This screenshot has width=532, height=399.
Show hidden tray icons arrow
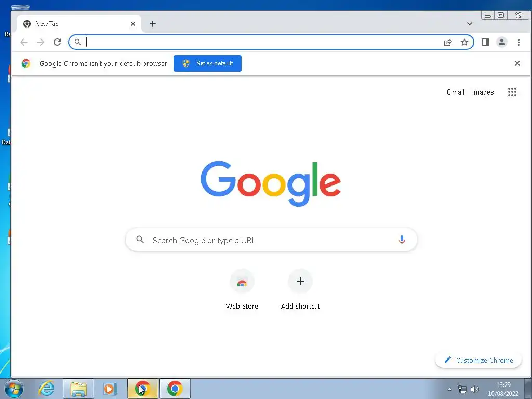[449, 389]
